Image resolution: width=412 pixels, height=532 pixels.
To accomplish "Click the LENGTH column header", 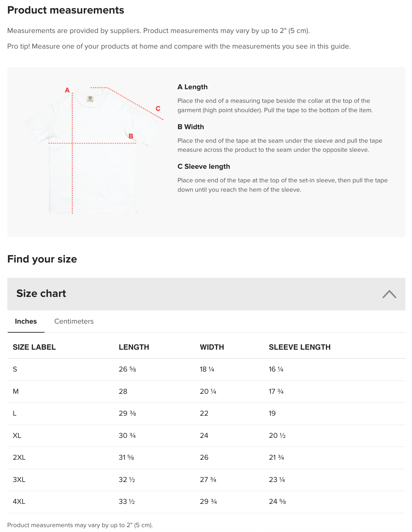I will point(134,347).
